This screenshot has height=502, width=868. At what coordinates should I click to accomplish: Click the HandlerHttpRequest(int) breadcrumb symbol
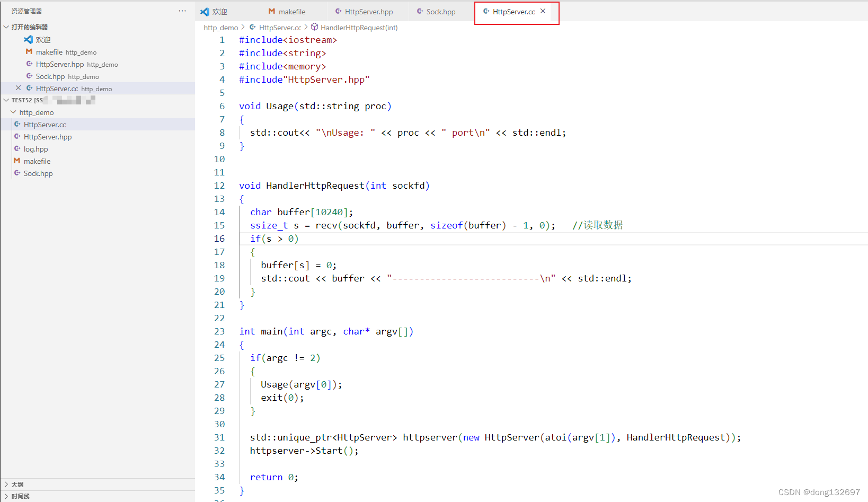[x=359, y=28]
